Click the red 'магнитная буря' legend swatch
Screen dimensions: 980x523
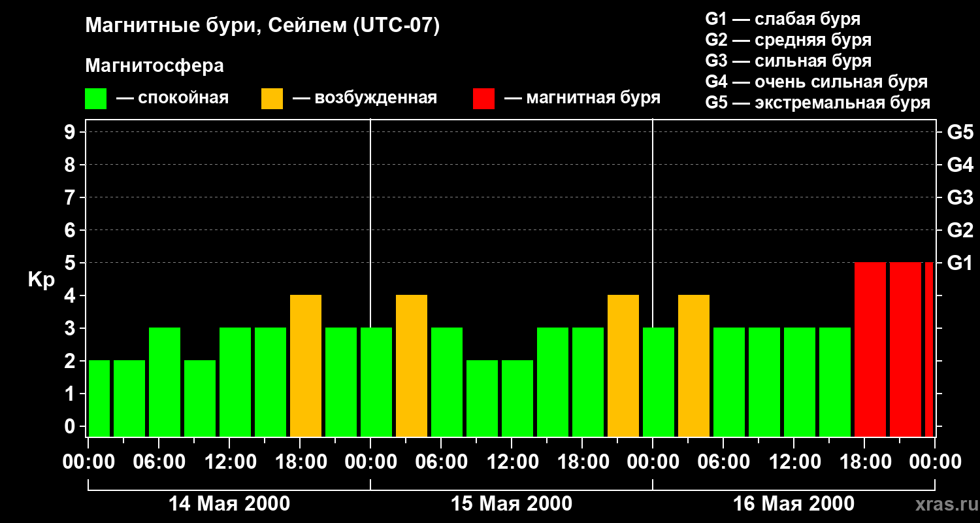(x=484, y=99)
